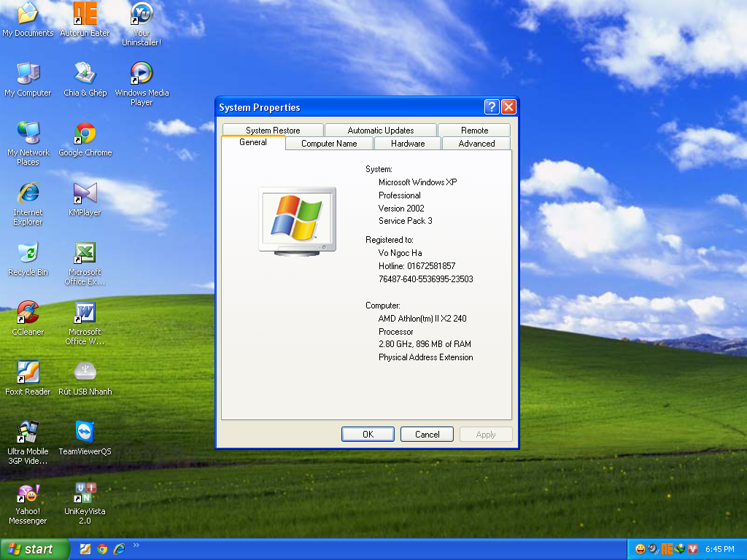Switch to the System Restore tab

(273, 130)
